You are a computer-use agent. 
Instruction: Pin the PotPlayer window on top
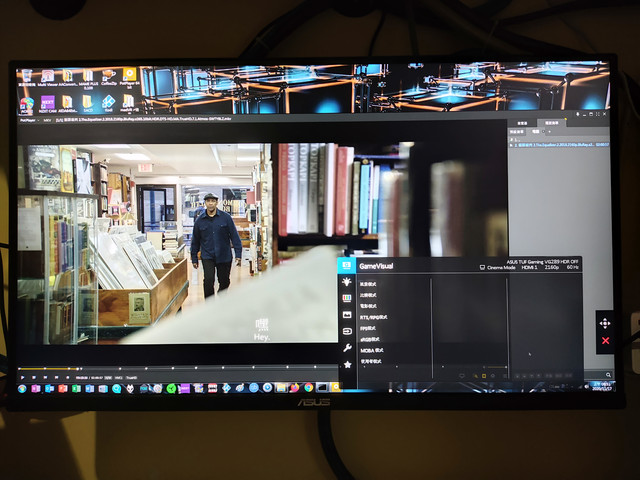coord(578,114)
